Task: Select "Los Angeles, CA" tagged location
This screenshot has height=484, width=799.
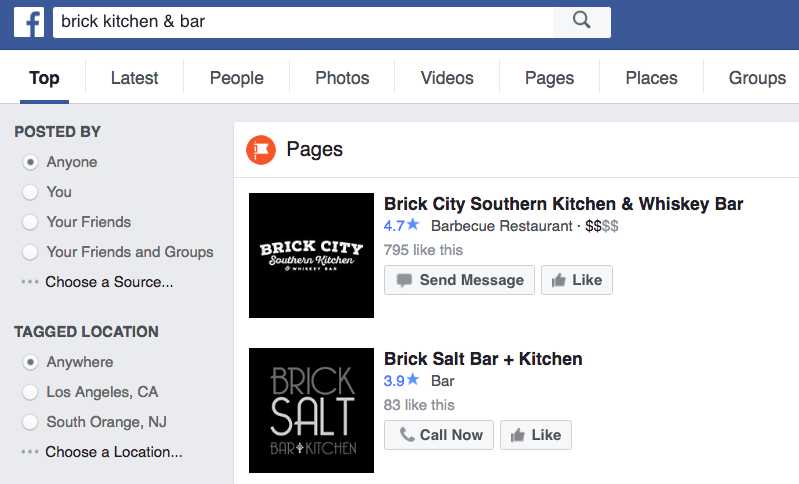Action: coord(30,392)
